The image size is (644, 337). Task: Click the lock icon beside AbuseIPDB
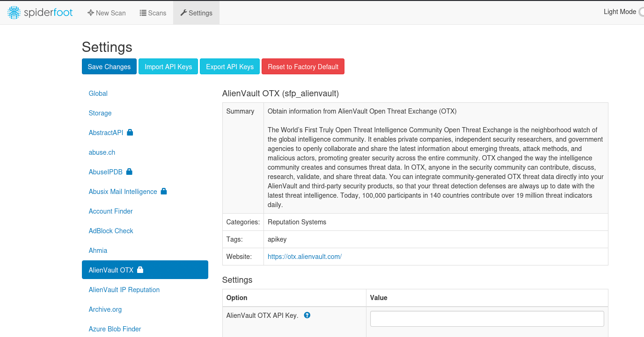click(x=129, y=172)
